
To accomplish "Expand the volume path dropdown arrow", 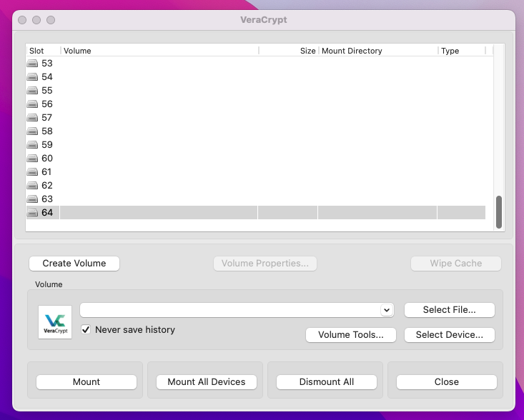I will click(x=387, y=310).
